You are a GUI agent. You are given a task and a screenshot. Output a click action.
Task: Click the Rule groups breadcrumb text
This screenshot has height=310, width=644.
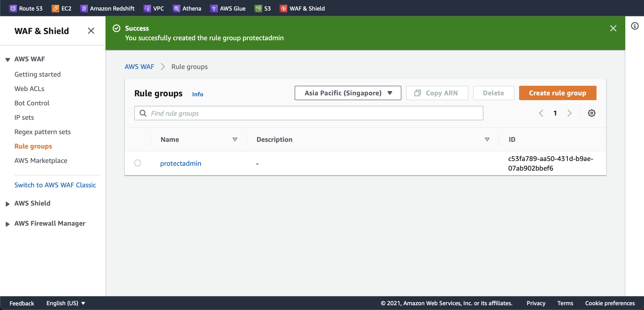click(x=189, y=67)
